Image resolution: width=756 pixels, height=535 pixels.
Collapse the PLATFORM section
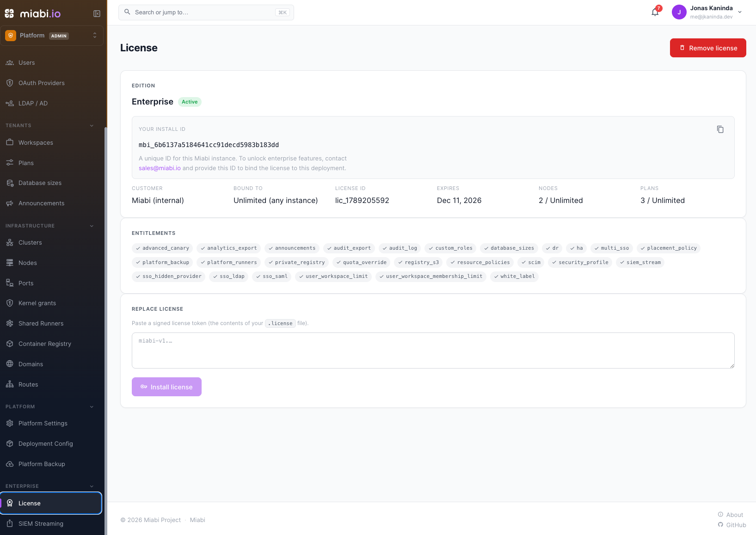pyautogui.click(x=92, y=407)
